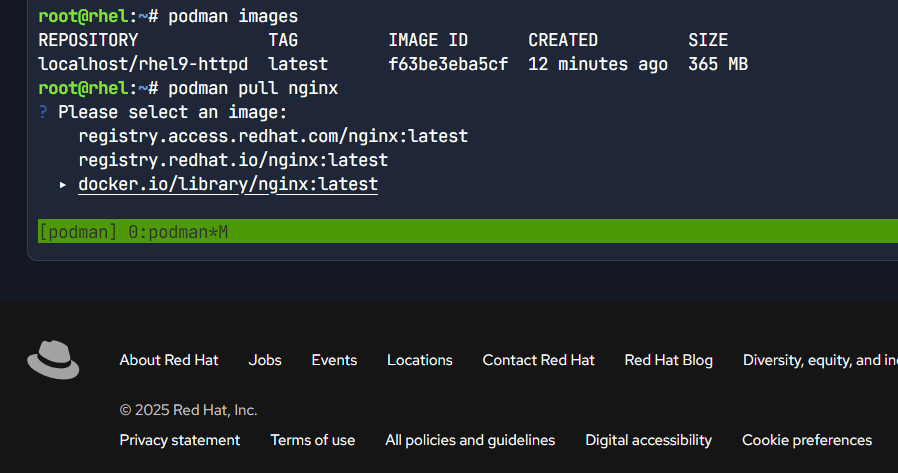Click the 'podman pull nginx' command text
The height and width of the screenshot is (473, 898).
[253, 88]
